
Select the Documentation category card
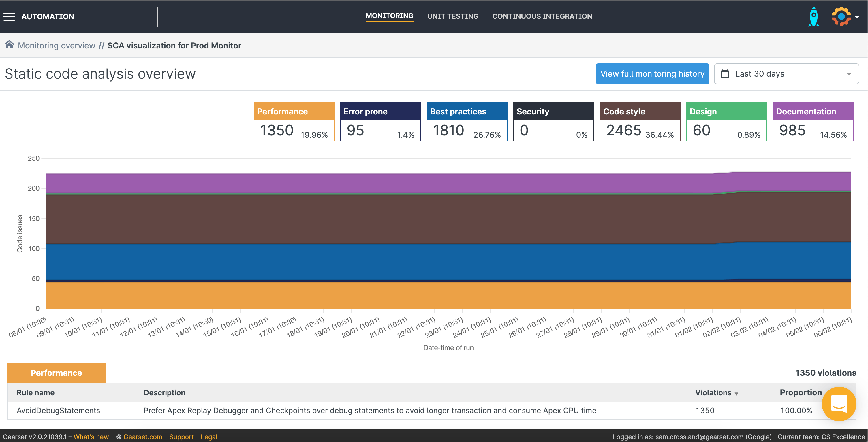point(812,122)
